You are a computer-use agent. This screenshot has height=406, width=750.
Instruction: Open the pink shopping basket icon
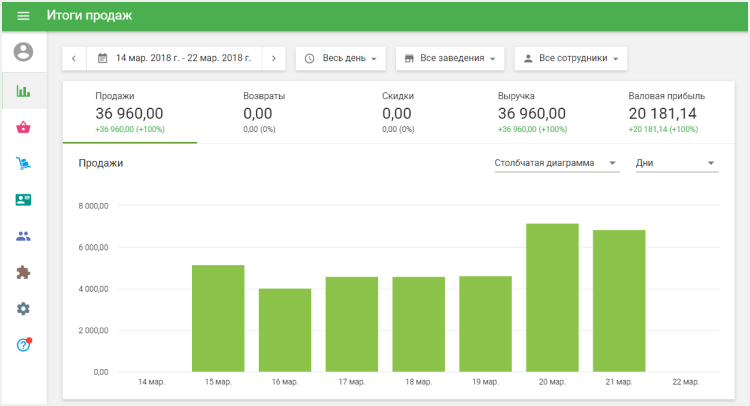click(x=23, y=127)
